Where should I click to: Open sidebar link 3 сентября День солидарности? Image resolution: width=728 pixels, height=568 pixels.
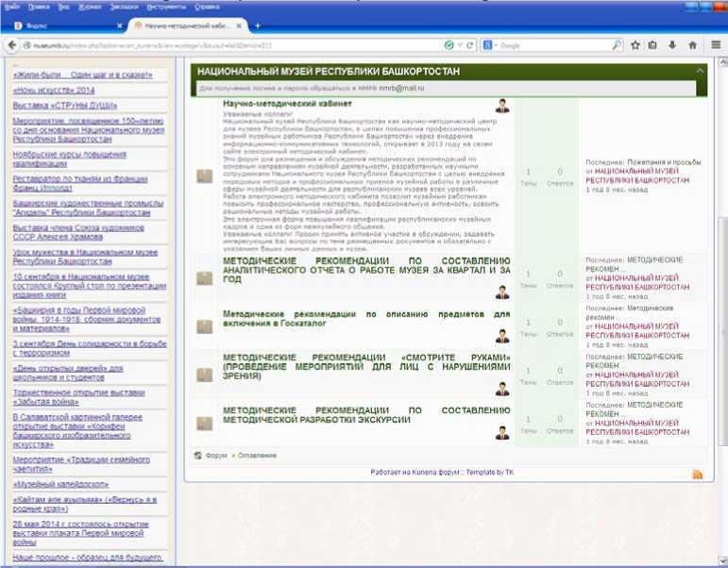(90, 348)
